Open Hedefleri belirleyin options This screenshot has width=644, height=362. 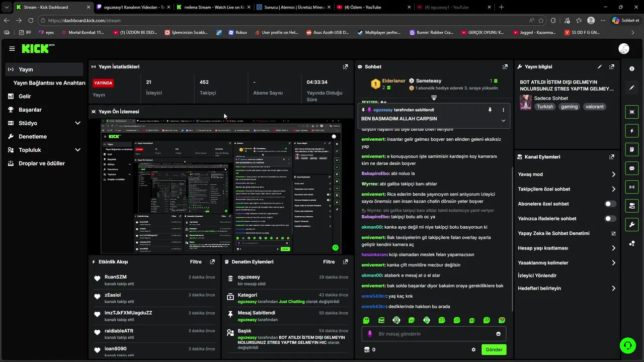(x=567, y=288)
